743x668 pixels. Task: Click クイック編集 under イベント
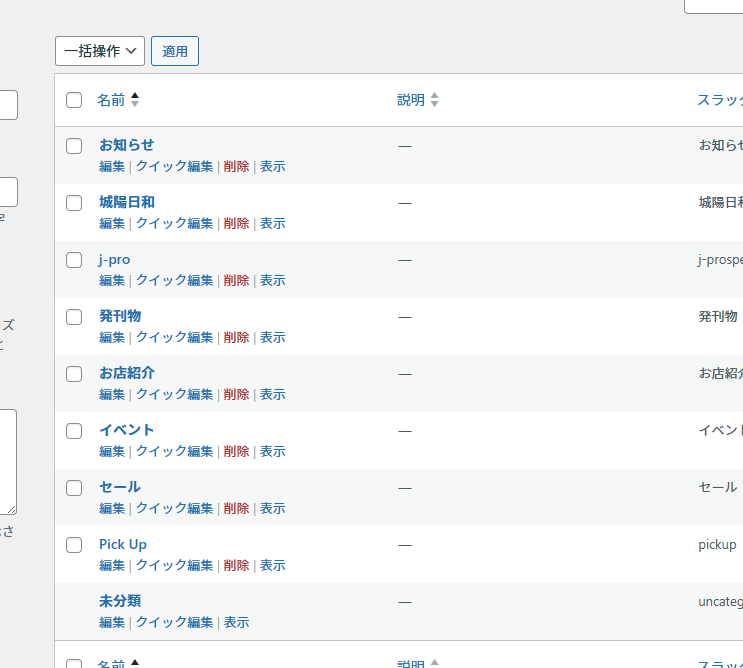click(x=175, y=452)
